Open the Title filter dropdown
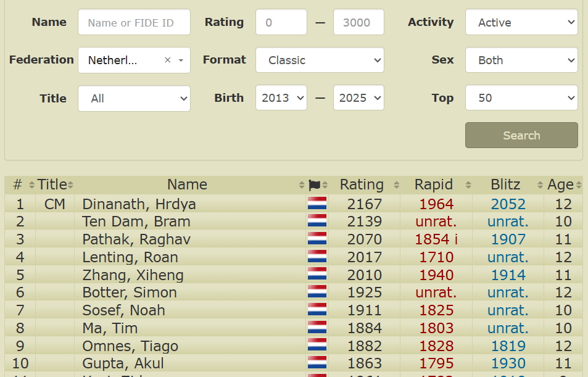Screen dimensions: 588x377 coord(134,99)
